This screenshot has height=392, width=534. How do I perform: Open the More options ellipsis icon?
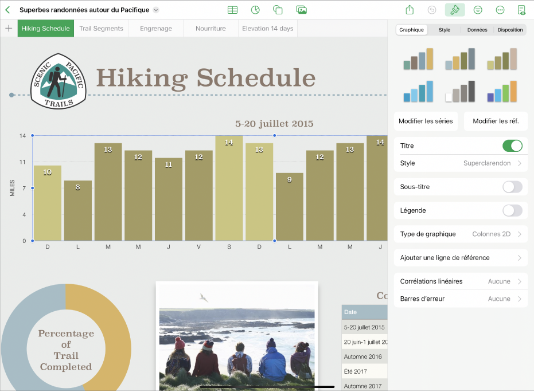click(x=500, y=10)
